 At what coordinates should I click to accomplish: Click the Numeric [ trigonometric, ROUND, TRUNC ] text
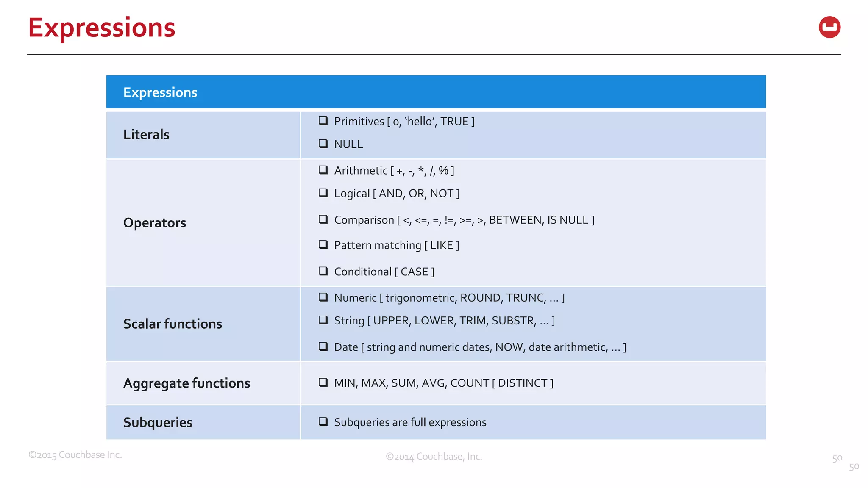[449, 298]
